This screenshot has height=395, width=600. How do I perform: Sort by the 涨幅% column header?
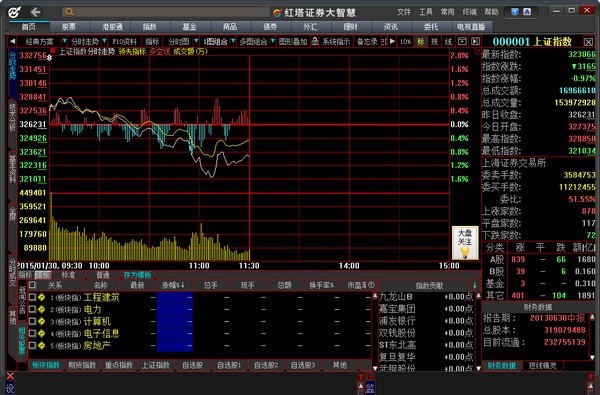pyautogui.click(x=173, y=285)
